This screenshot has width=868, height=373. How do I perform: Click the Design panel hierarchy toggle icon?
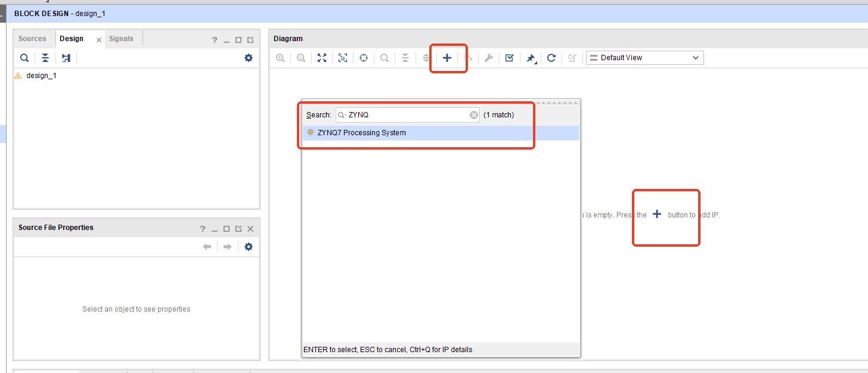(66, 58)
